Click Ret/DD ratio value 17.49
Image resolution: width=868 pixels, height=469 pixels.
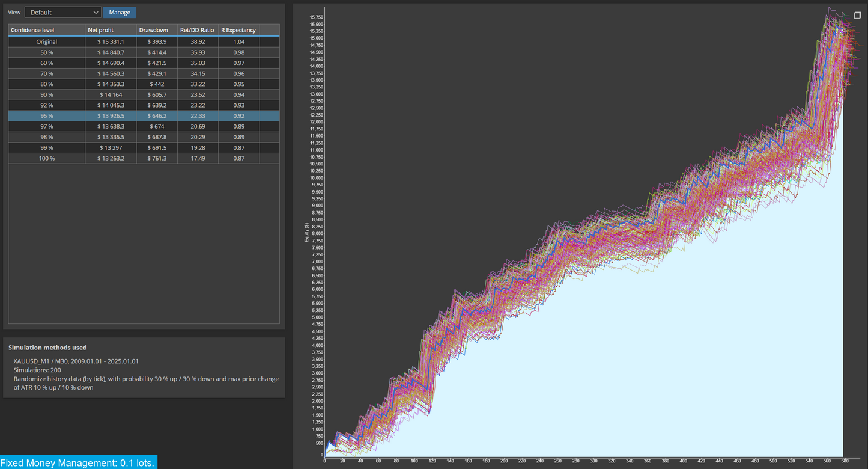click(198, 158)
